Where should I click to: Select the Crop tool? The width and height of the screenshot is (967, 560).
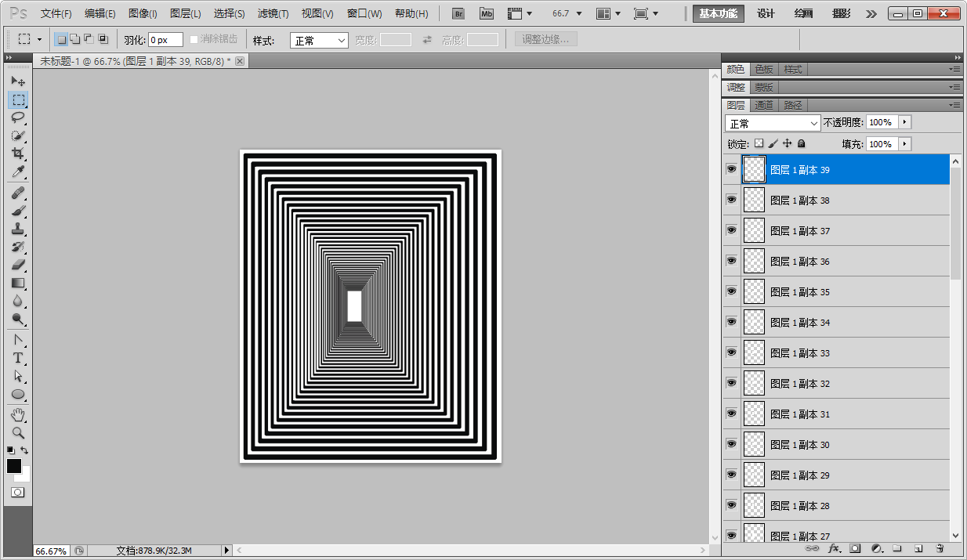[x=18, y=154]
